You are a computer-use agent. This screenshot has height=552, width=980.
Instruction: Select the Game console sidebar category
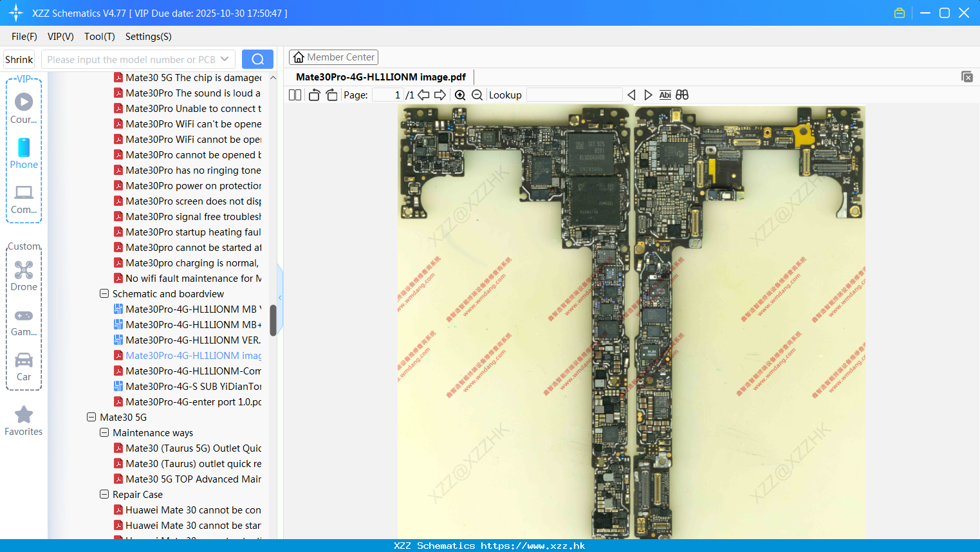click(x=24, y=322)
